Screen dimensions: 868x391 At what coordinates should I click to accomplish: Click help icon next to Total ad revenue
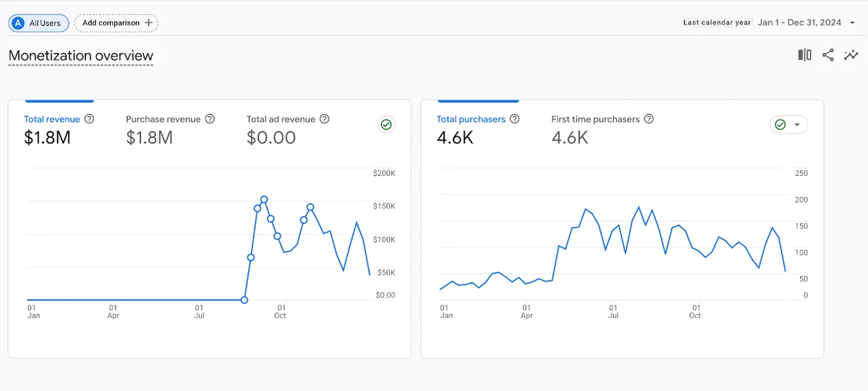click(325, 119)
